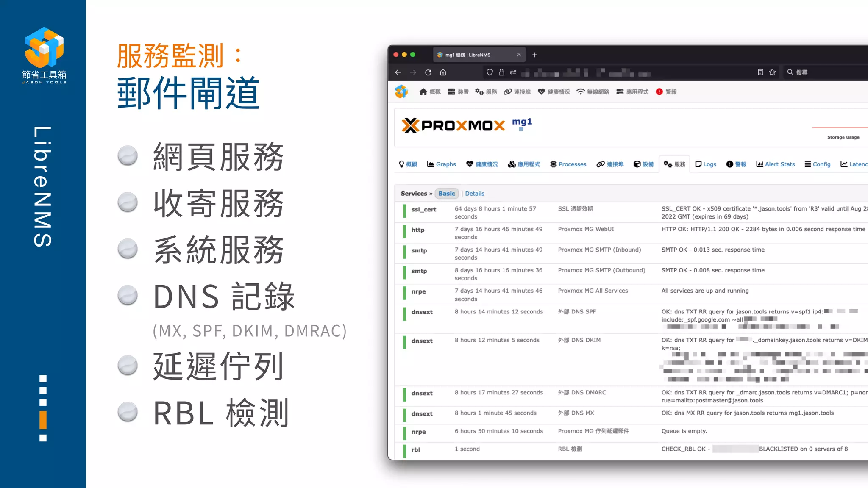
Task: Reload the page with the refresh icon
Action: [428, 72]
